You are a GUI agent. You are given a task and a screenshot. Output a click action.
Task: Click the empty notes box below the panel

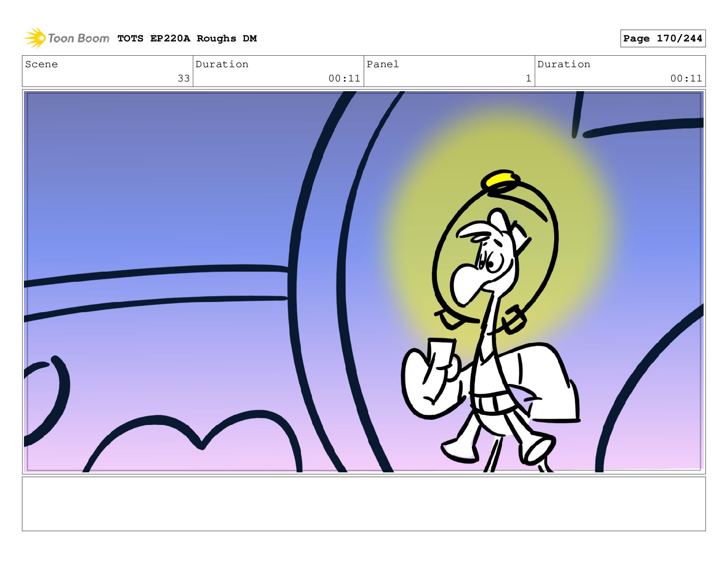click(x=364, y=504)
